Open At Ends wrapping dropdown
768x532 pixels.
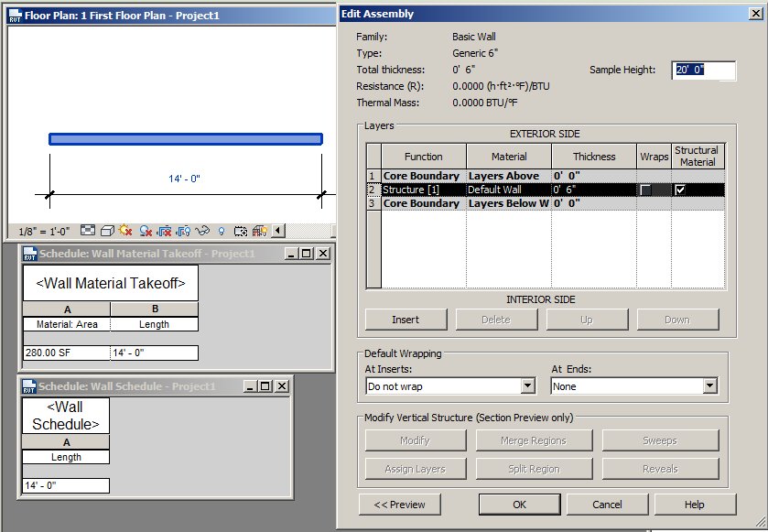pos(710,386)
